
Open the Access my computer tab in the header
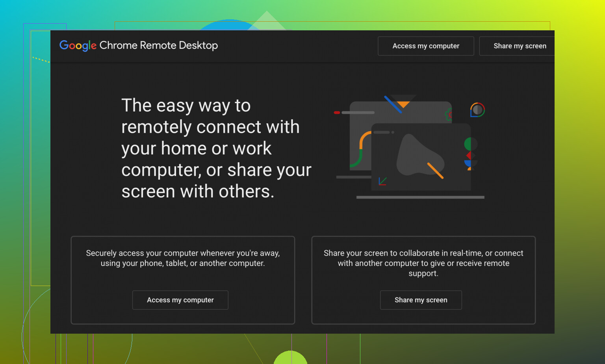(426, 46)
